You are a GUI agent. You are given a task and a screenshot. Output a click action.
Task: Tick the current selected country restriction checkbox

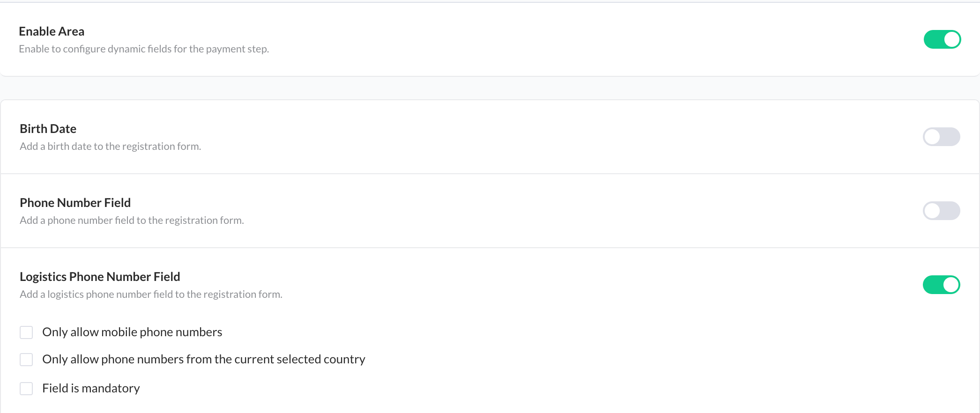(26, 360)
